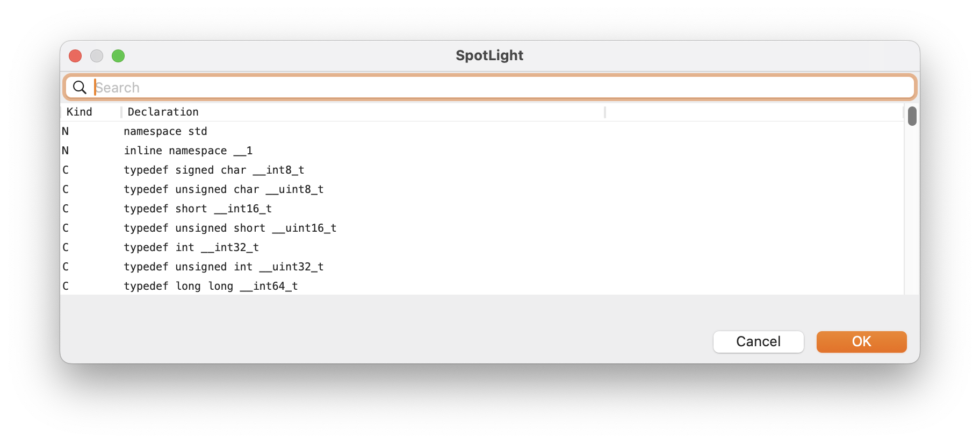Click the magnifying glass search icon
This screenshot has height=443, width=980.
pyautogui.click(x=80, y=87)
